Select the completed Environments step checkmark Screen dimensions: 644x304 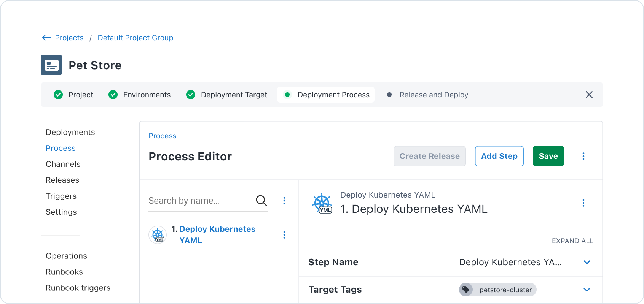click(x=113, y=95)
